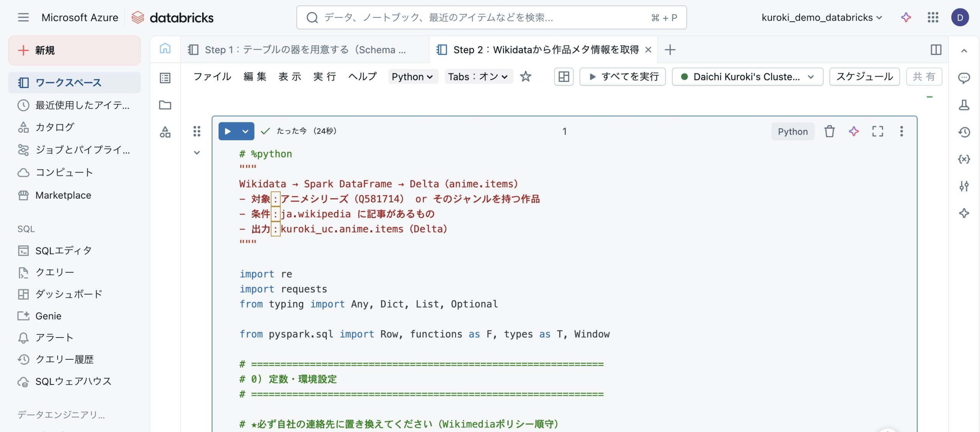Open variable explorer {x} icon

pyautogui.click(x=964, y=159)
